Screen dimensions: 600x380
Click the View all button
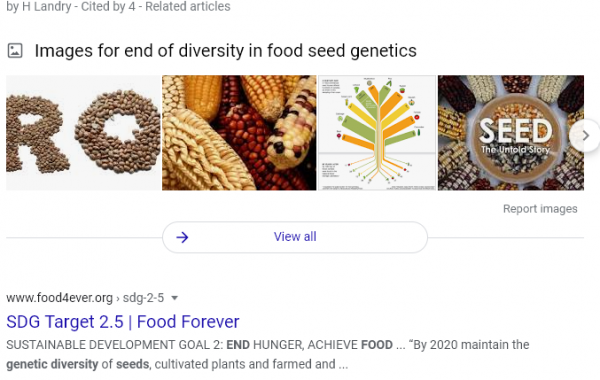click(x=295, y=237)
